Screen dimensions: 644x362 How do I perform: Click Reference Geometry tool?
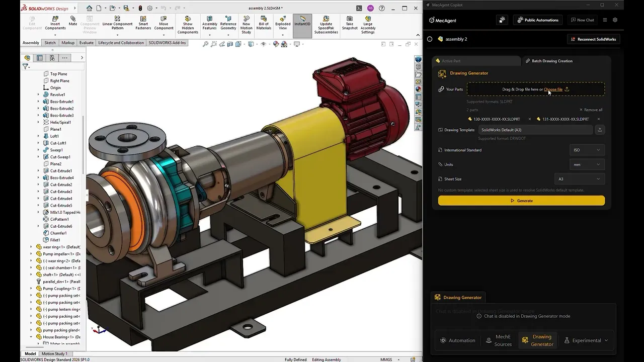228,23
